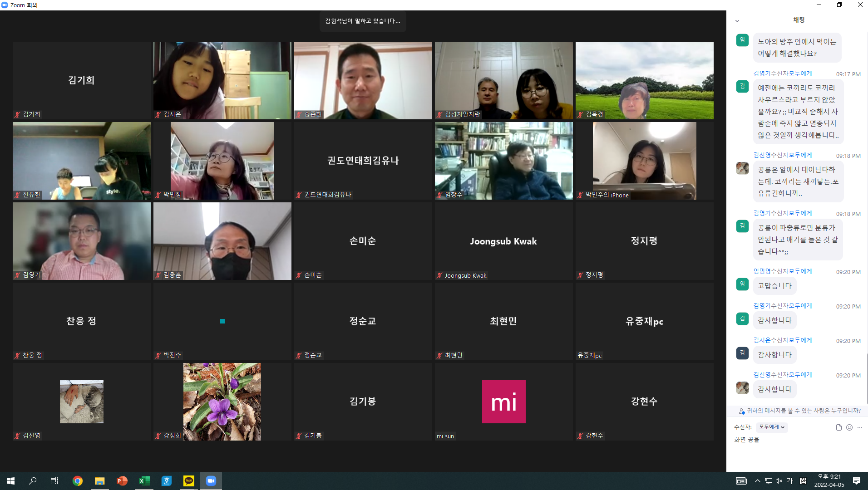Click the chat bubble starting with 공룡이 파충류로만
Image resolution: width=868 pixels, height=490 pixels.
[x=798, y=240]
